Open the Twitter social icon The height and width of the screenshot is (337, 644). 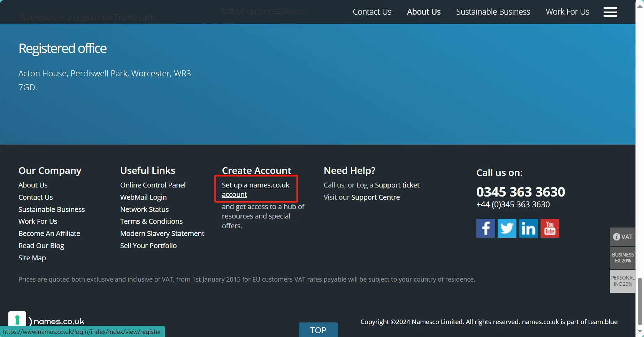pos(507,228)
